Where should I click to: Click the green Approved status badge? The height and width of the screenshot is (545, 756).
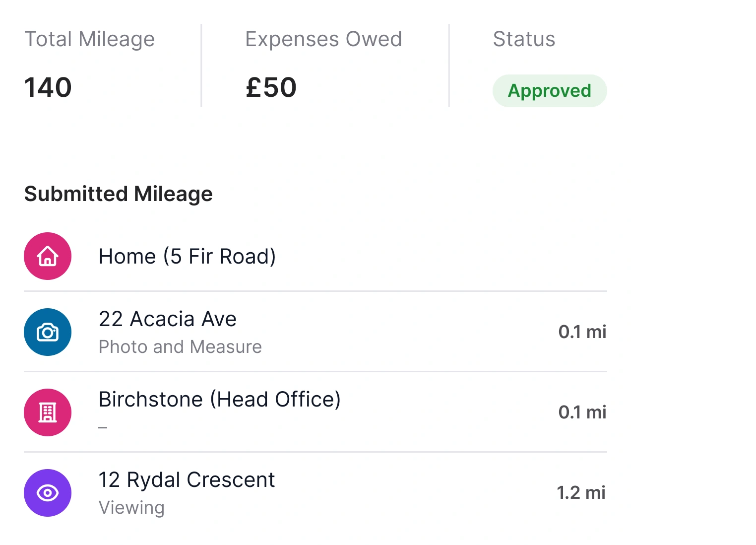[549, 91]
